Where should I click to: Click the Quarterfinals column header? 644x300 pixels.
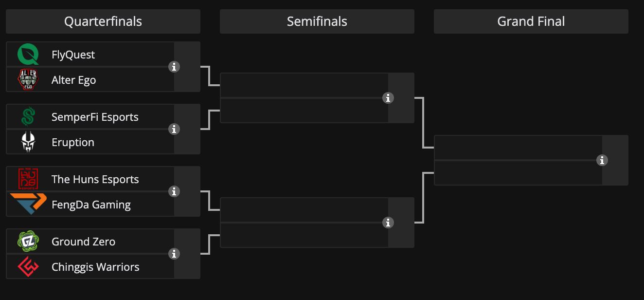coord(103,21)
